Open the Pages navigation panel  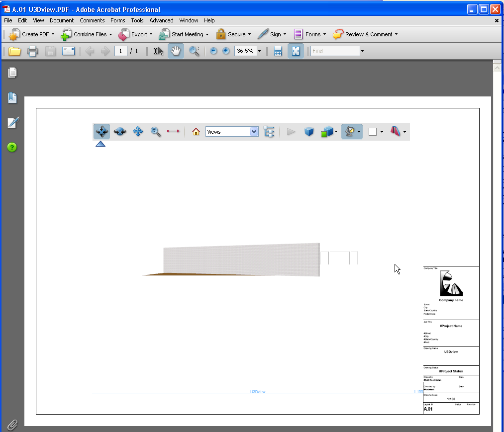point(12,73)
